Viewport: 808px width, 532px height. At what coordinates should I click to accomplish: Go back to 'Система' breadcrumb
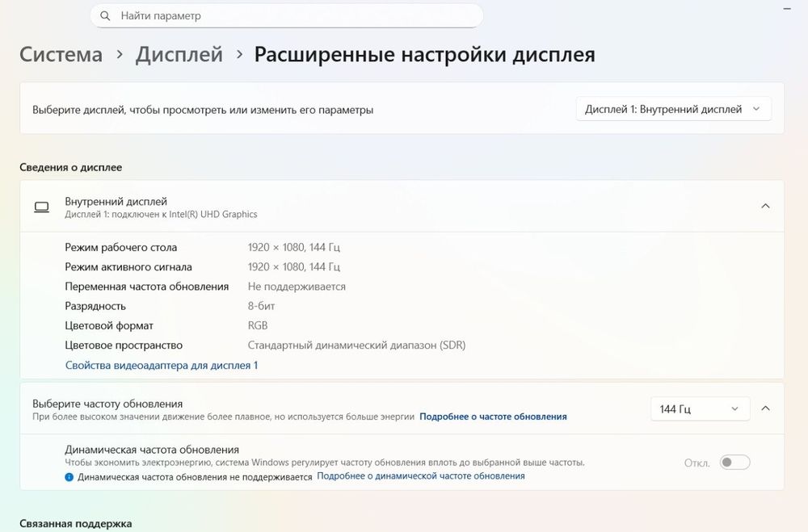coord(61,55)
